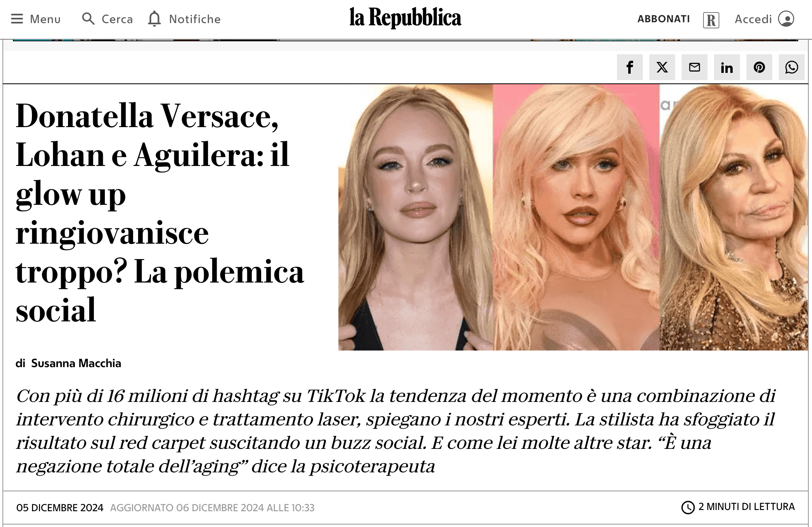
Task: Share article on LinkedIn
Action: tap(727, 67)
